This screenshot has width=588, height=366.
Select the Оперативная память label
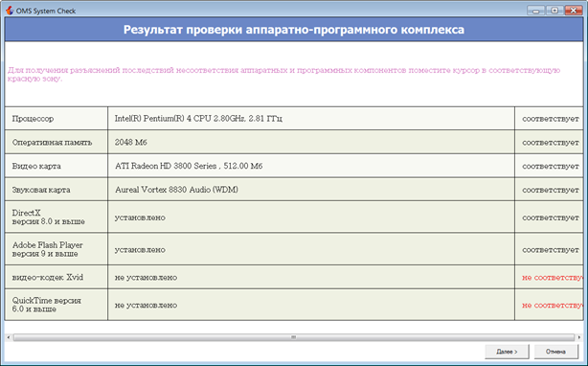(x=52, y=143)
